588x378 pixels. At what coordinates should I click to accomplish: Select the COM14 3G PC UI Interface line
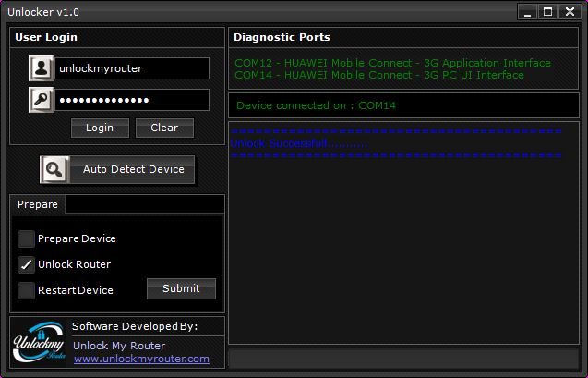tap(379, 75)
